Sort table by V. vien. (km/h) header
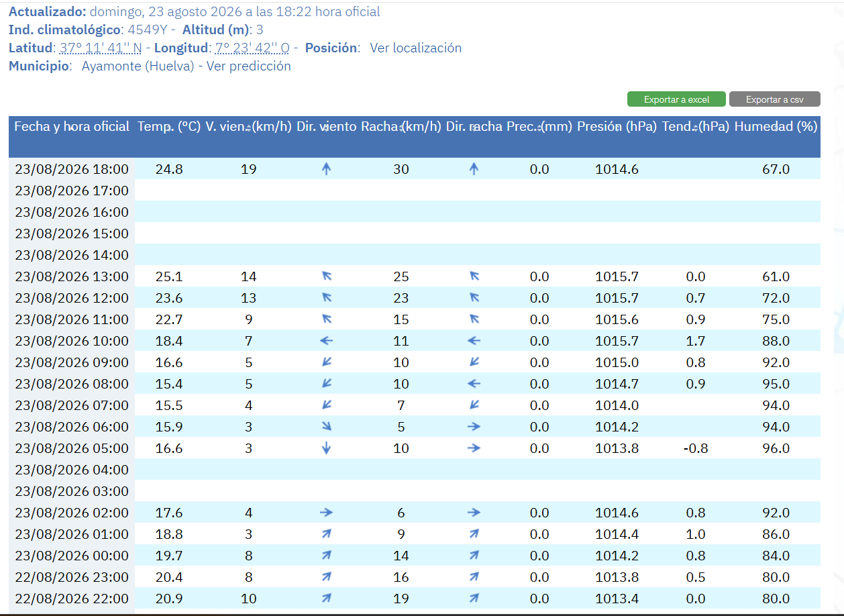The width and height of the screenshot is (844, 616). 248,126
